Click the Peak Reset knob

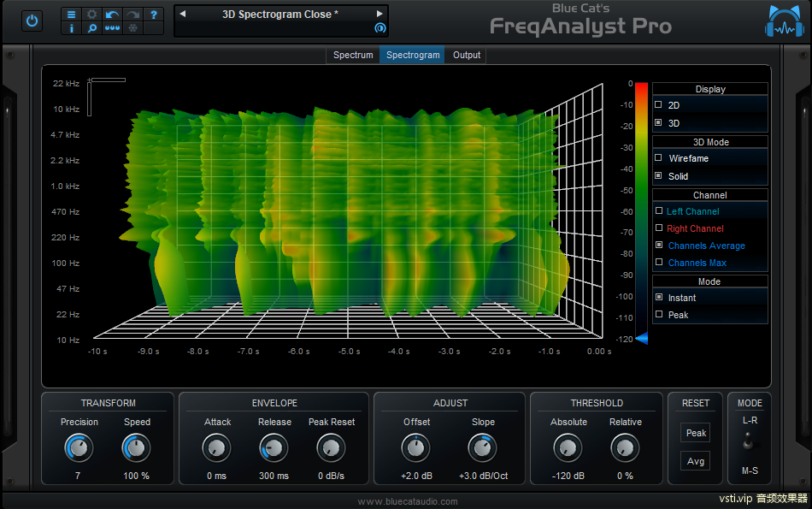(331, 448)
